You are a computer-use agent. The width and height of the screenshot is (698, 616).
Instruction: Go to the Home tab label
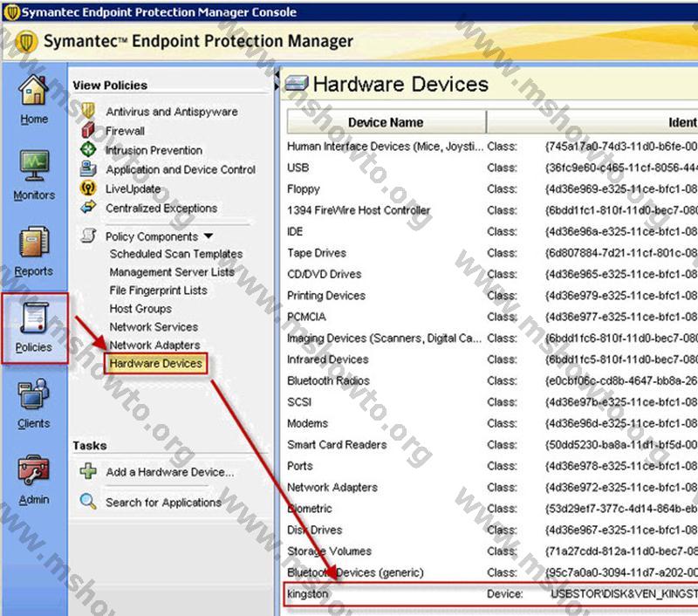click(34, 120)
